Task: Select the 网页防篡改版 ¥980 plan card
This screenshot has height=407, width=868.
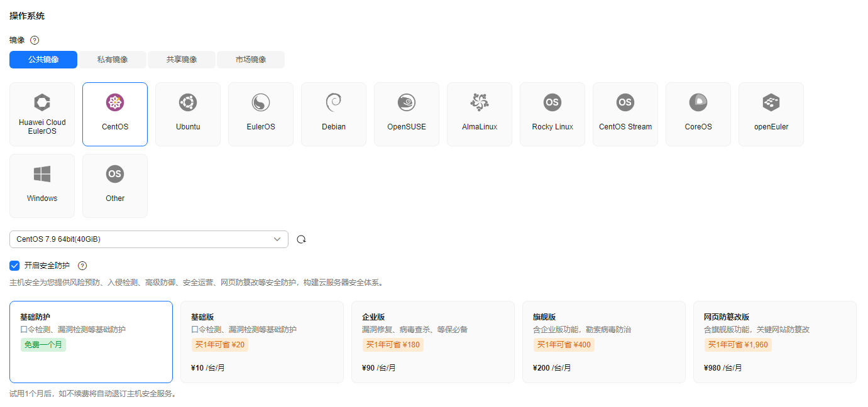Action: pos(775,342)
